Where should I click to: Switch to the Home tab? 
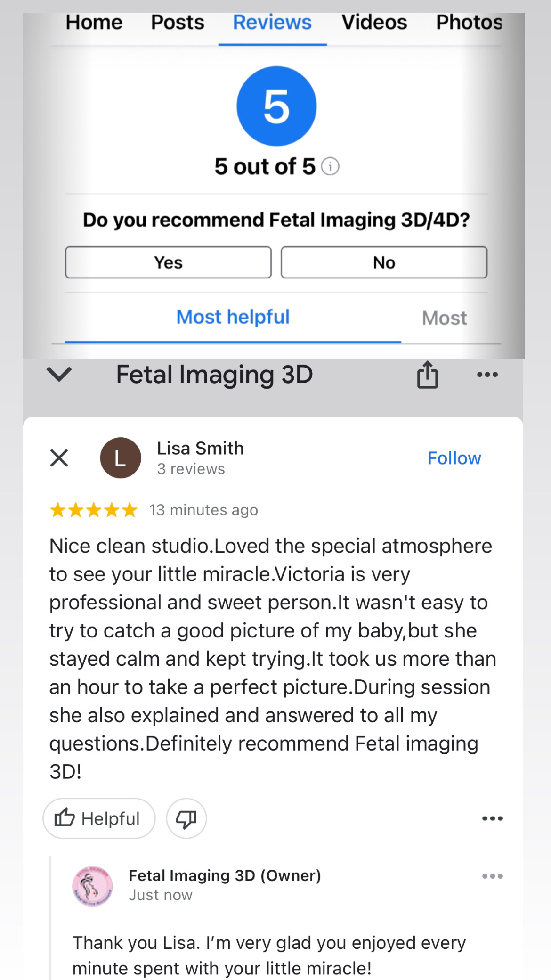[x=94, y=23]
